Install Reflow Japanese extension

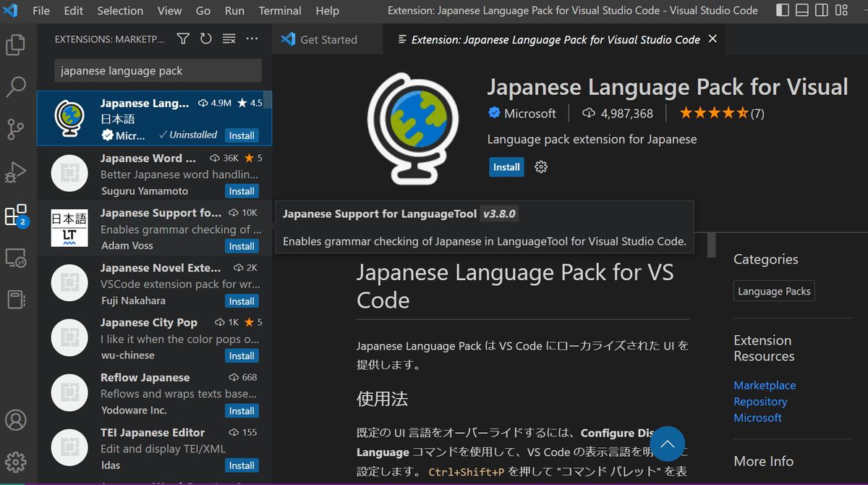coord(242,410)
